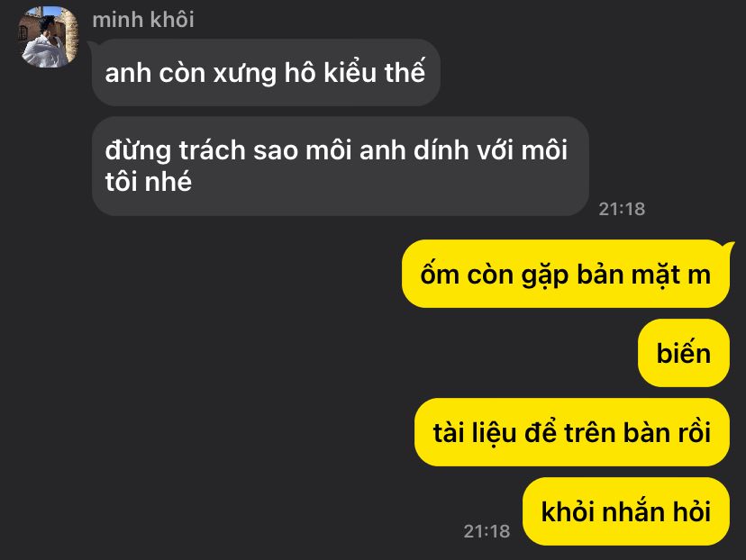Screen dimensions: 746x560
Task: Select the message starting with đừng trách sao
Action: (341, 166)
